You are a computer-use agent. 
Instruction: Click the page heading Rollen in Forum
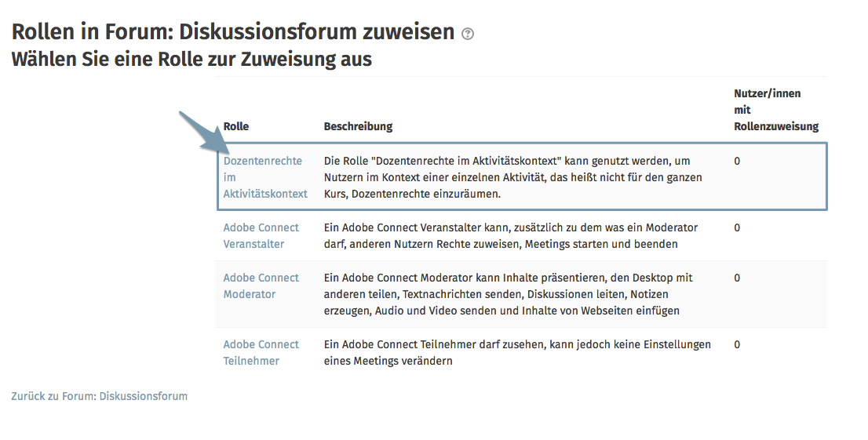click(x=233, y=32)
